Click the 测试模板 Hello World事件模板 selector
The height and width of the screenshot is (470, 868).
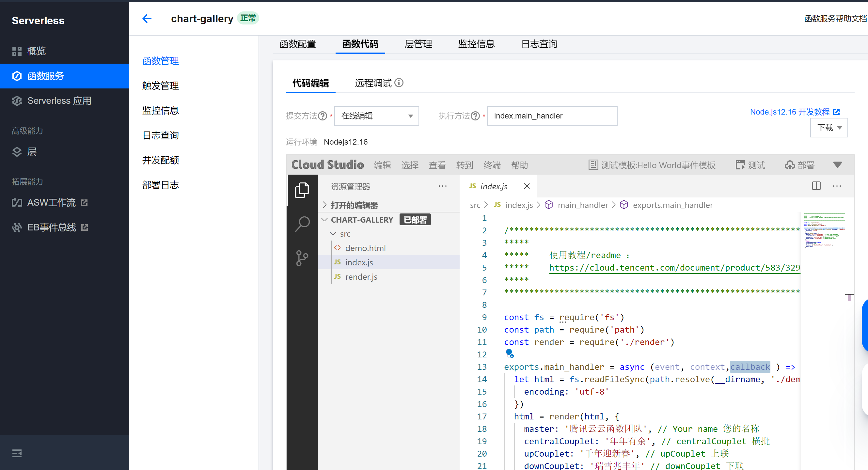652,165
